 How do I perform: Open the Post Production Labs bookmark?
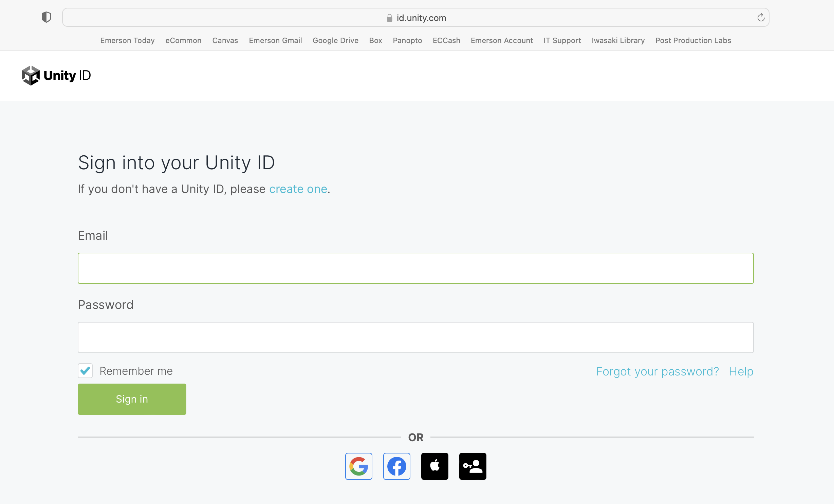[x=693, y=40]
